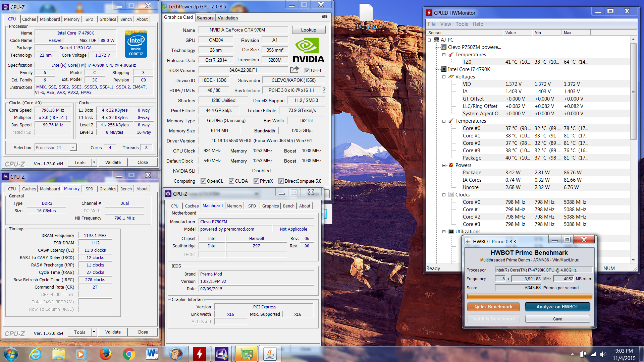Switch to HWBOT Prime Java taskbar icon
This screenshot has width=644, height=362.
point(270,354)
